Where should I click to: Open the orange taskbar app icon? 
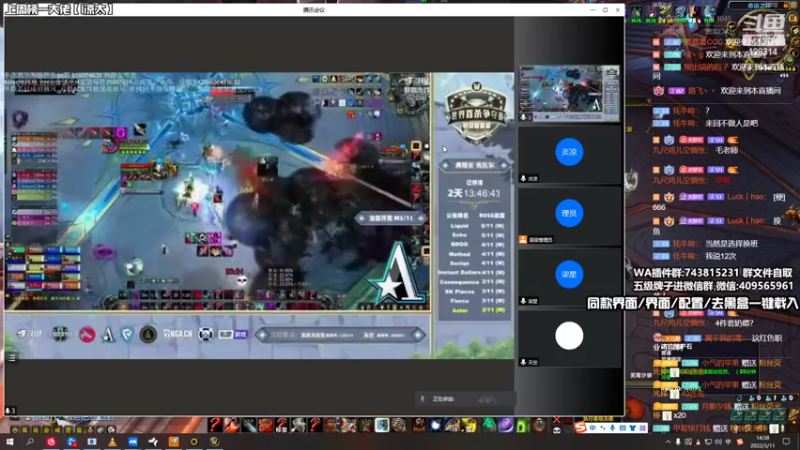173,442
